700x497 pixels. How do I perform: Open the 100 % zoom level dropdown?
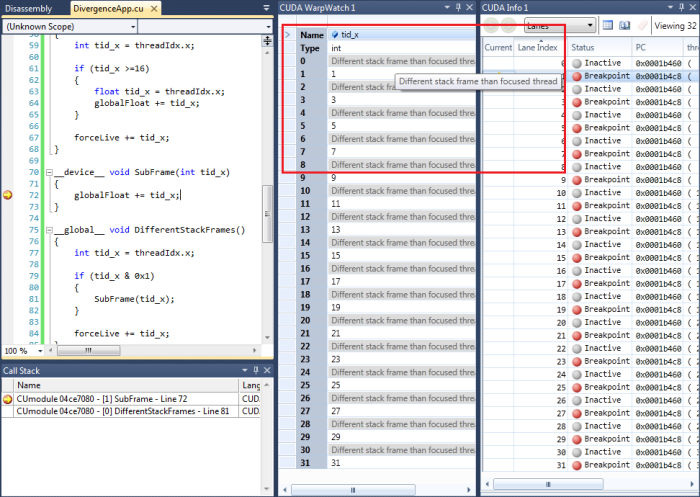38,351
